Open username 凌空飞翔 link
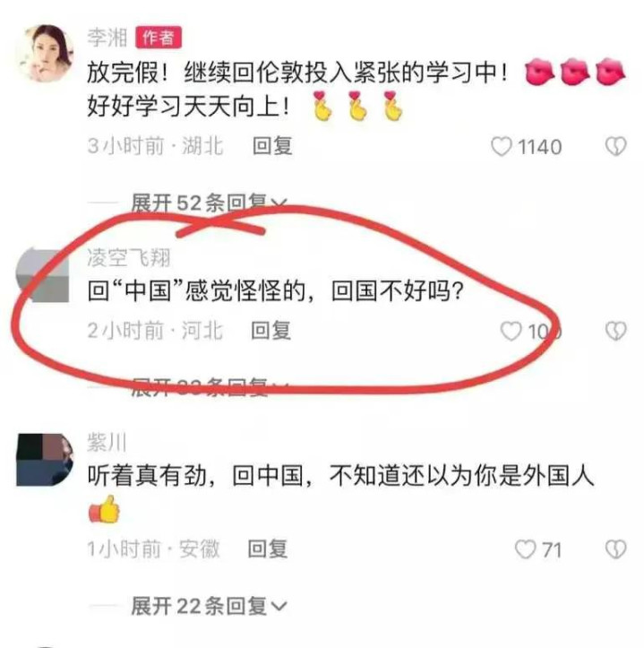The width and height of the screenshot is (644, 648). [128, 258]
